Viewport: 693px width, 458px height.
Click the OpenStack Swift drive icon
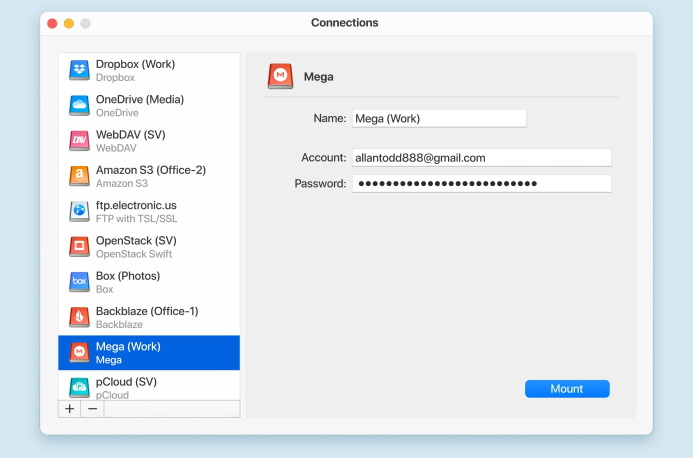(x=80, y=246)
